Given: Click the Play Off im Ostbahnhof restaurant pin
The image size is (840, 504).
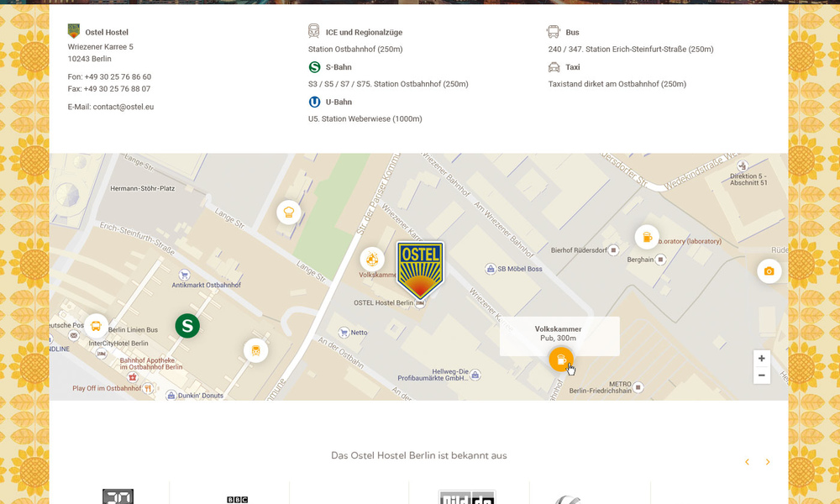Looking at the screenshot, I should (x=148, y=388).
